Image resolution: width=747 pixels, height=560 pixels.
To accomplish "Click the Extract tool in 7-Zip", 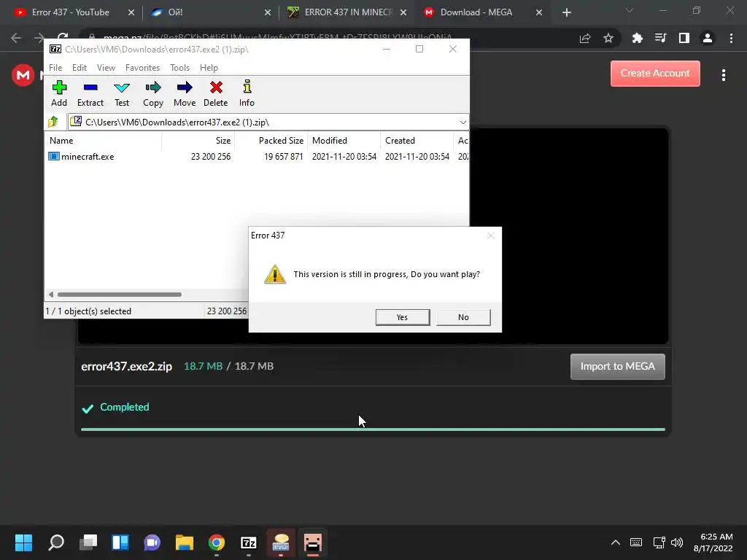I will tap(90, 93).
